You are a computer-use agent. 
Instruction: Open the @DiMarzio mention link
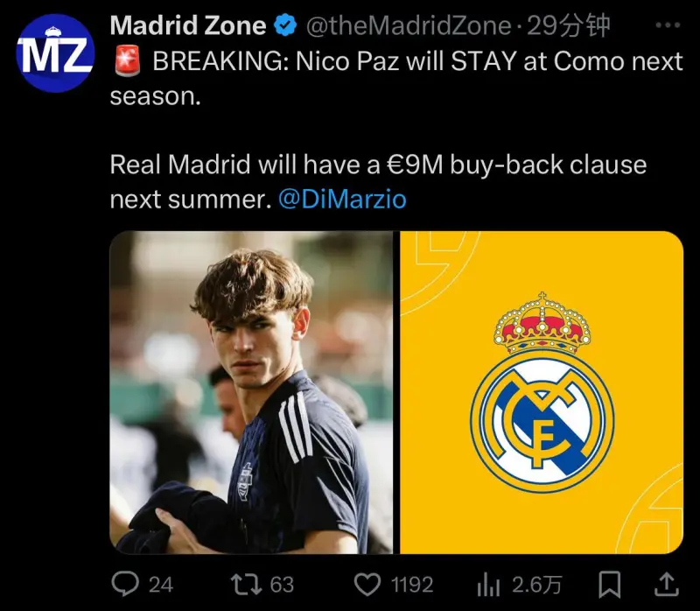click(342, 200)
